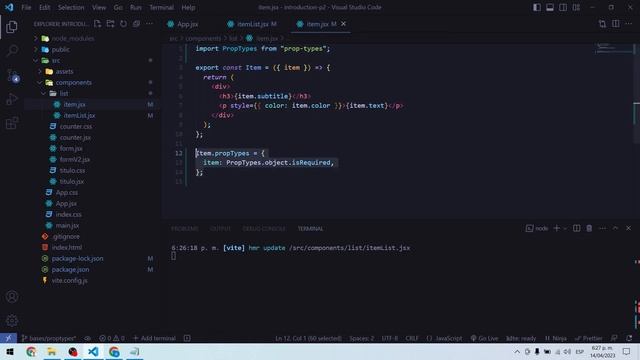Split the editor to the right
This screenshot has width=640, height=360.
tap(616, 24)
